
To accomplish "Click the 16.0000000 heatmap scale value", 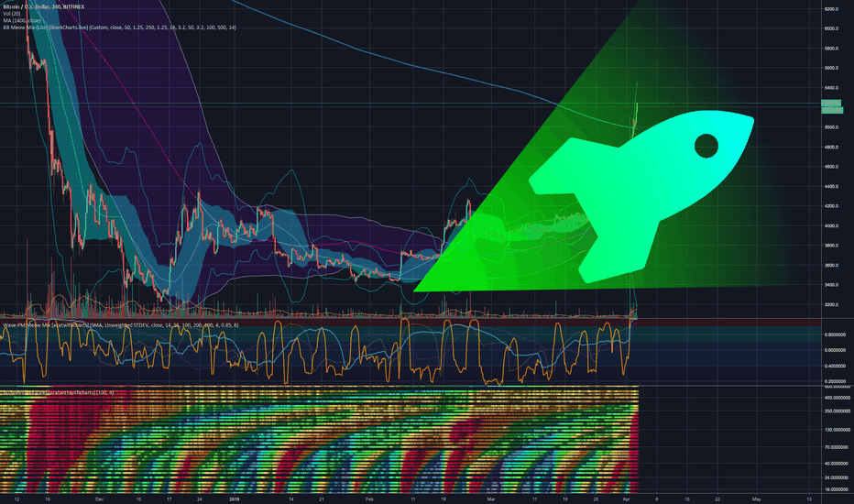I will click(837, 489).
